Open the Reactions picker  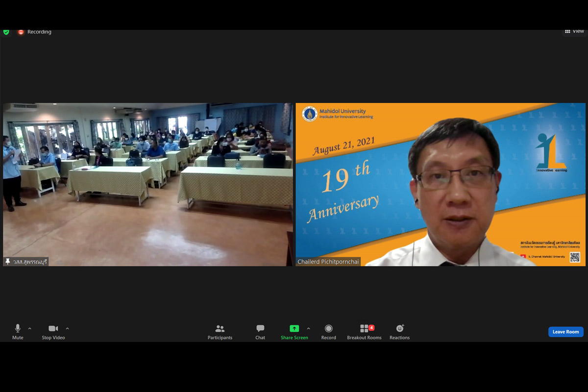pyautogui.click(x=399, y=332)
